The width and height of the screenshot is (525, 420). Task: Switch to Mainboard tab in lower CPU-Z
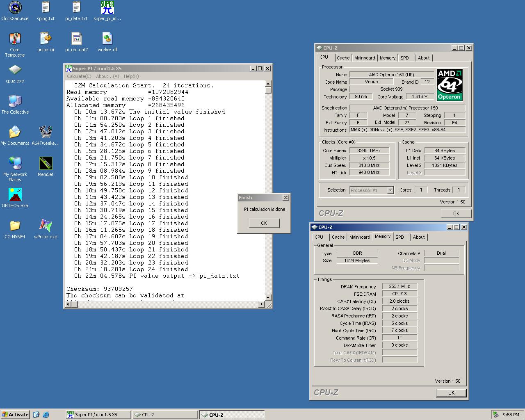click(x=360, y=237)
